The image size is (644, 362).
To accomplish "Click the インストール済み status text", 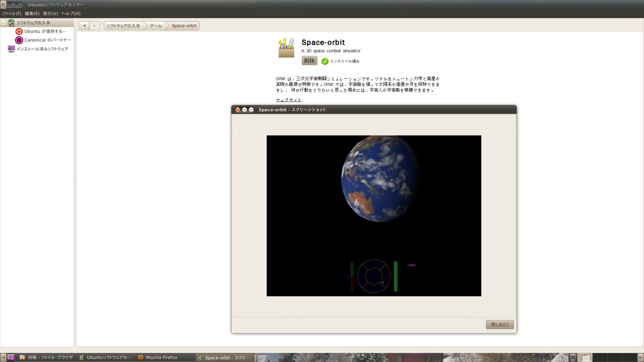I will [x=344, y=61].
